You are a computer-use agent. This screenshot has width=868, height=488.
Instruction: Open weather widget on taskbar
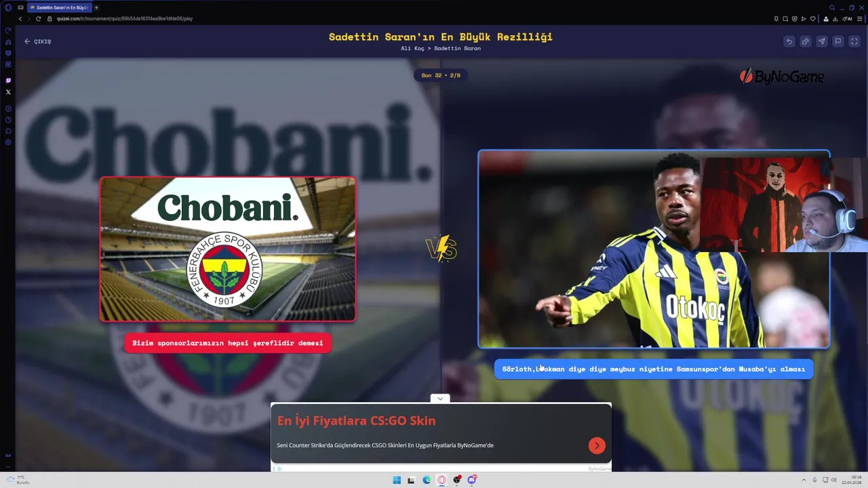coord(20,480)
